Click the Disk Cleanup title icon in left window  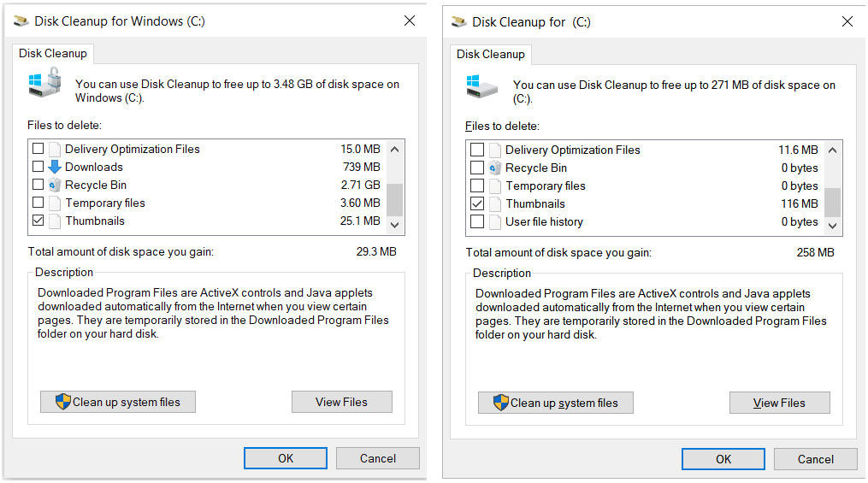coord(21,21)
